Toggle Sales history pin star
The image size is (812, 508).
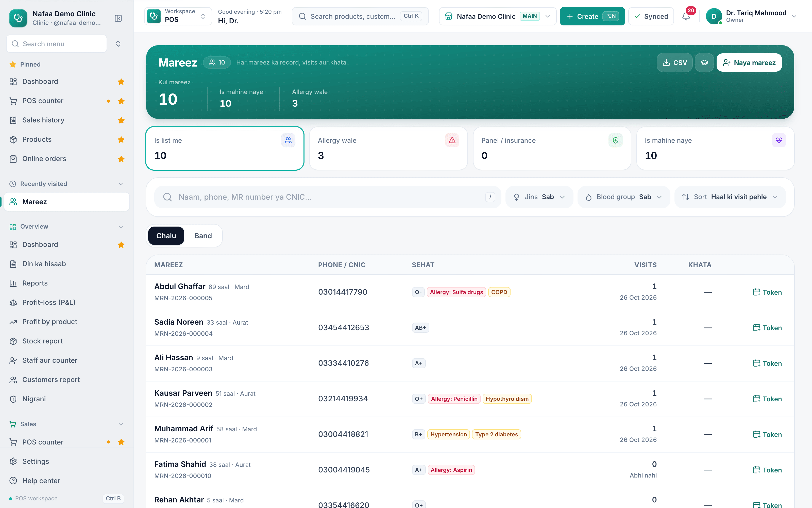pyautogui.click(x=121, y=120)
